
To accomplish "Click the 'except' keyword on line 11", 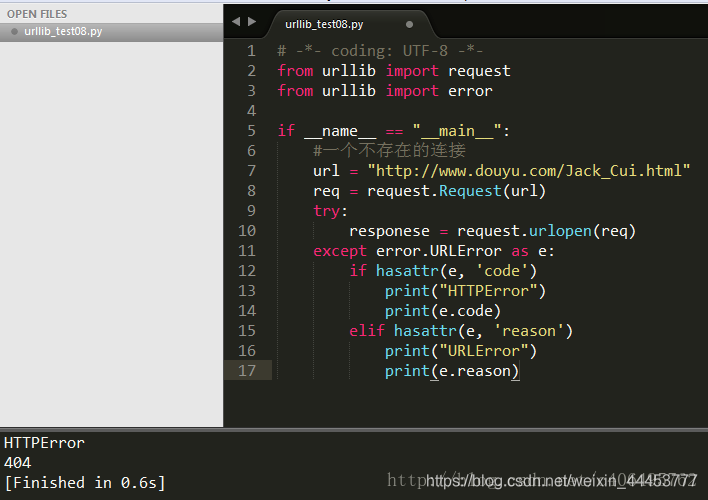I will 340,251.
